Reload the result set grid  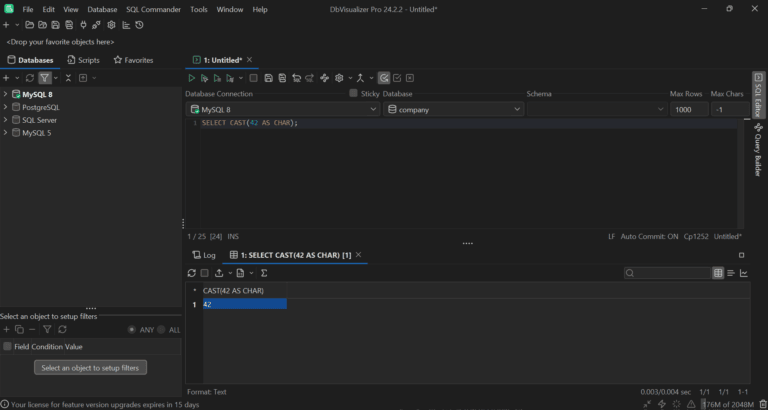pos(192,273)
